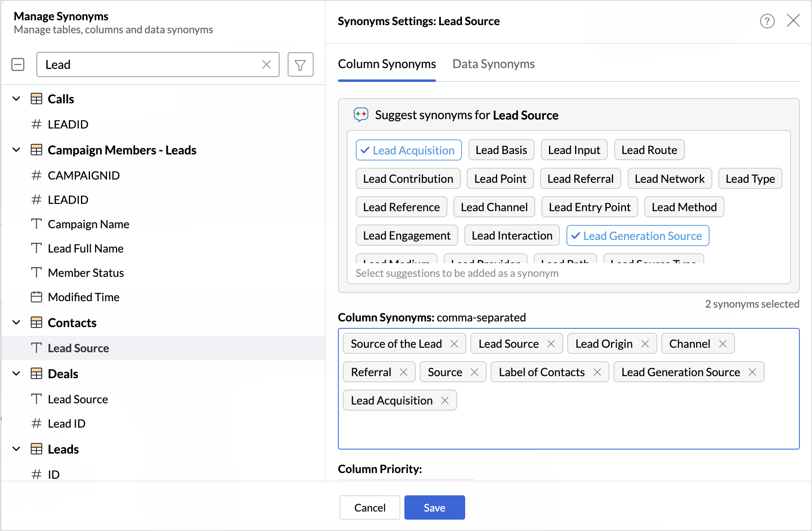Remove the Lead Origin synonym tag
This screenshot has height=531, width=812.
tap(645, 344)
